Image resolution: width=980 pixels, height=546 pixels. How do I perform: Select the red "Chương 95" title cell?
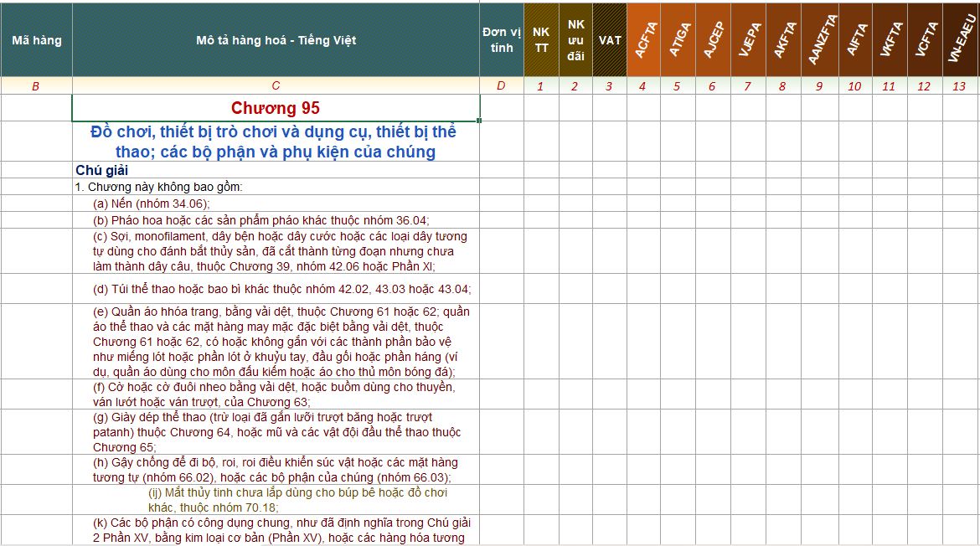(276, 107)
